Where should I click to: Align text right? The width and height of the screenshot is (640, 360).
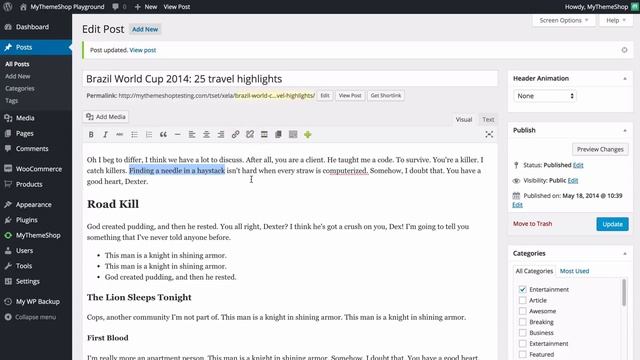(x=221, y=135)
